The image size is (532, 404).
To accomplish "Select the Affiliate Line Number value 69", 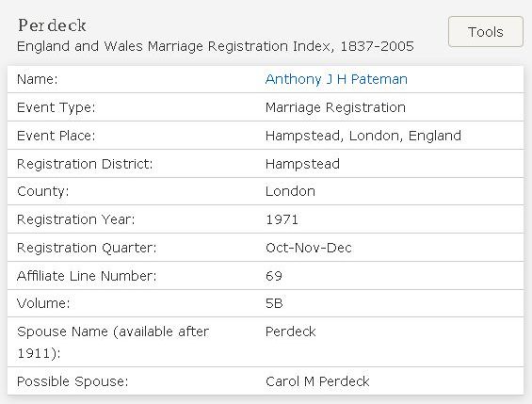I will point(274,276).
